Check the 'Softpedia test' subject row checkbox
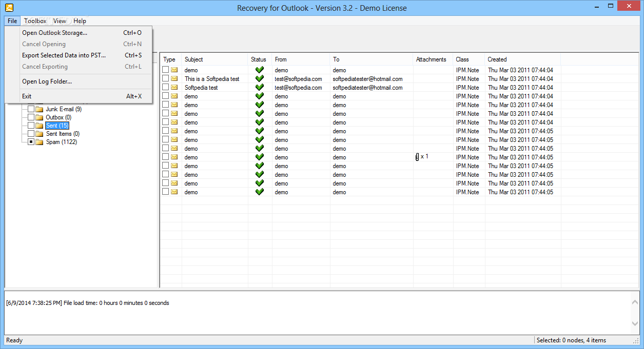Viewport: 644px width, 349px height. (x=166, y=87)
